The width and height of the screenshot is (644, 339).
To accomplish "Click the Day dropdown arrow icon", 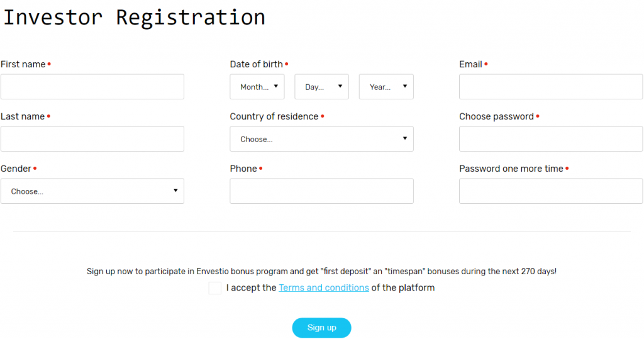I will pyautogui.click(x=340, y=86).
